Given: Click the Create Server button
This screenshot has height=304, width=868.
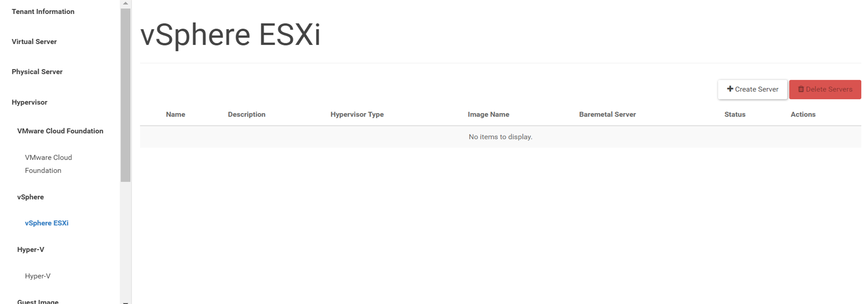Looking at the screenshot, I should pyautogui.click(x=752, y=89).
